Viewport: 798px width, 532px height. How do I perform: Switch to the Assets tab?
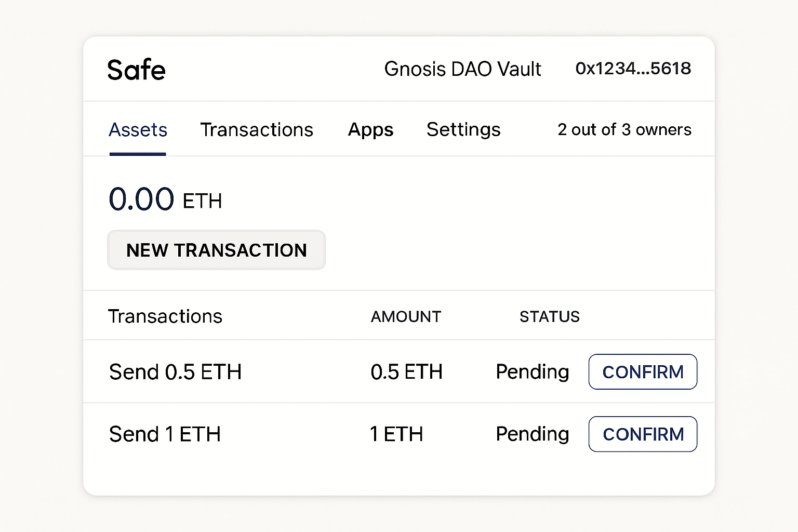tap(137, 130)
